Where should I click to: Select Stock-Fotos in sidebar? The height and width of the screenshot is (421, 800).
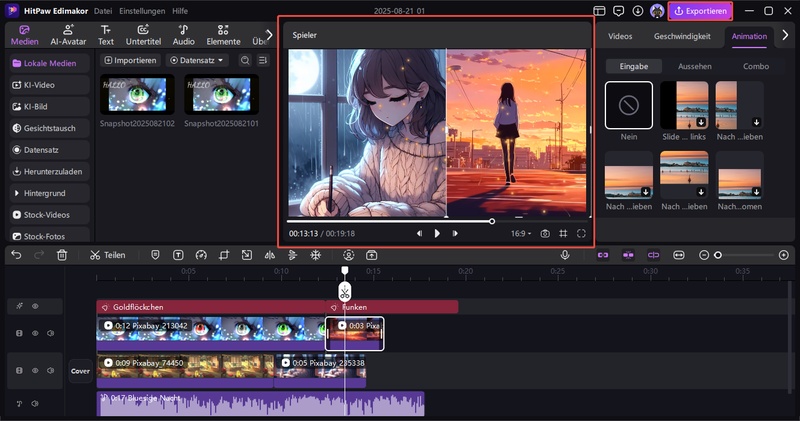pos(49,236)
